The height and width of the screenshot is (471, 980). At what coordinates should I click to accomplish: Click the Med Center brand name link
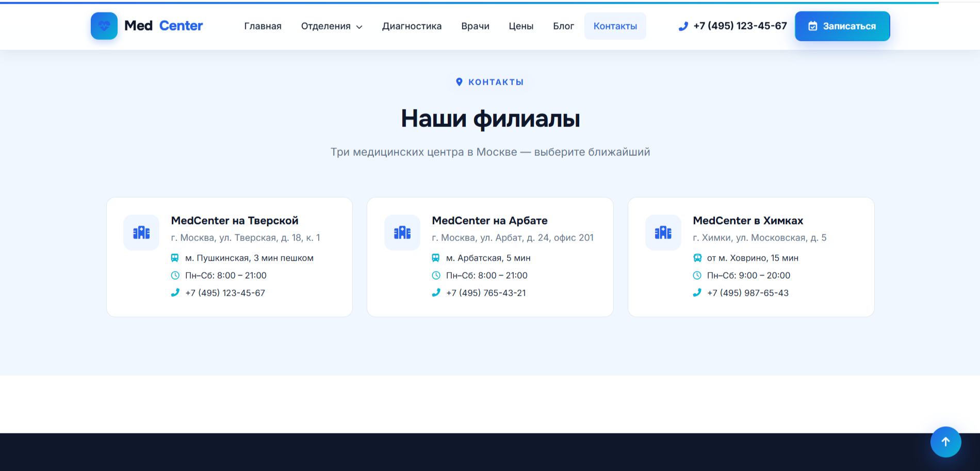click(x=164, y=26)
